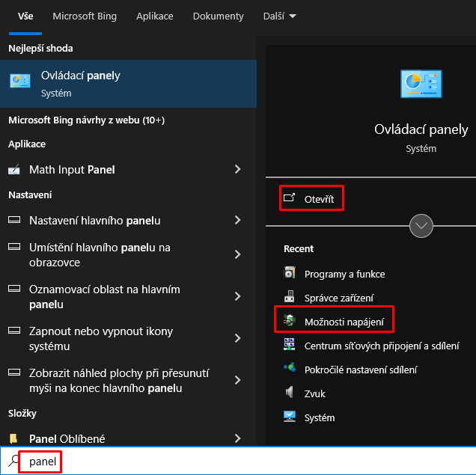Click the Pokročilé nastavení sdílení icon
Image resolution: width=476 pixels, height=475 pixels.
click(290, 367)
